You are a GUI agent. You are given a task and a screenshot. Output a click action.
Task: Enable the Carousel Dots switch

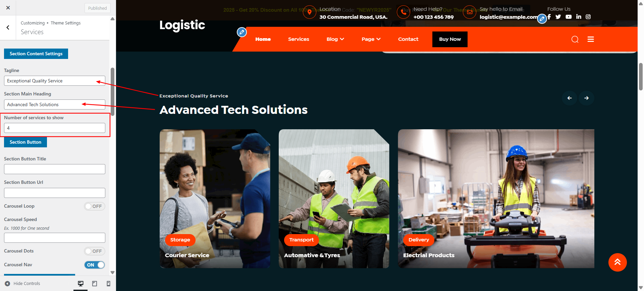pos(95,251)
